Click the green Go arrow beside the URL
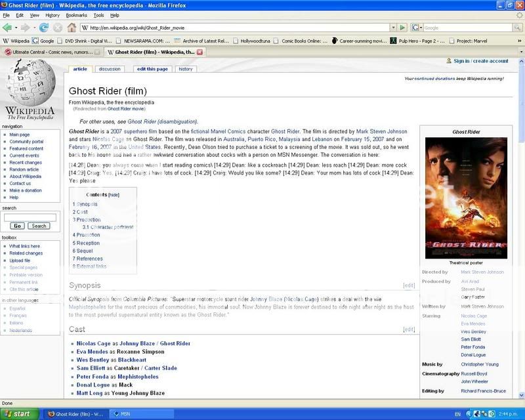This screenshot has height=420, width=525. 402,28
